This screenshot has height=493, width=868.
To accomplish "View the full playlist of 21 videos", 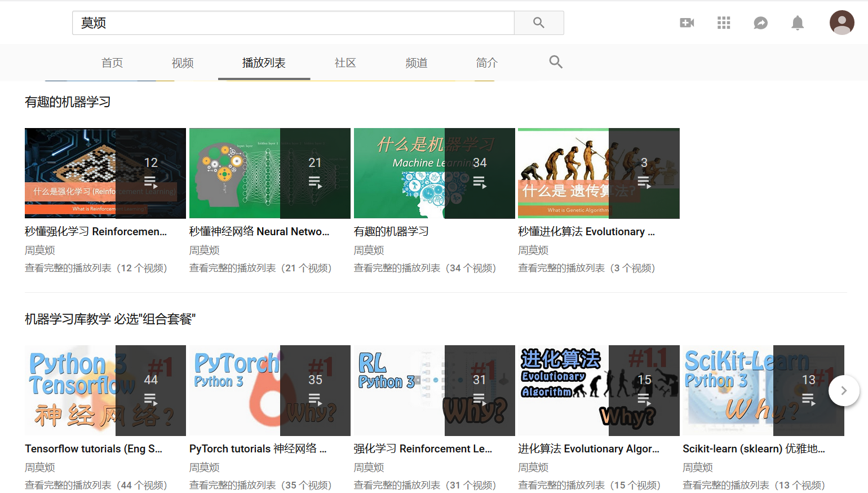I will 260,268.
